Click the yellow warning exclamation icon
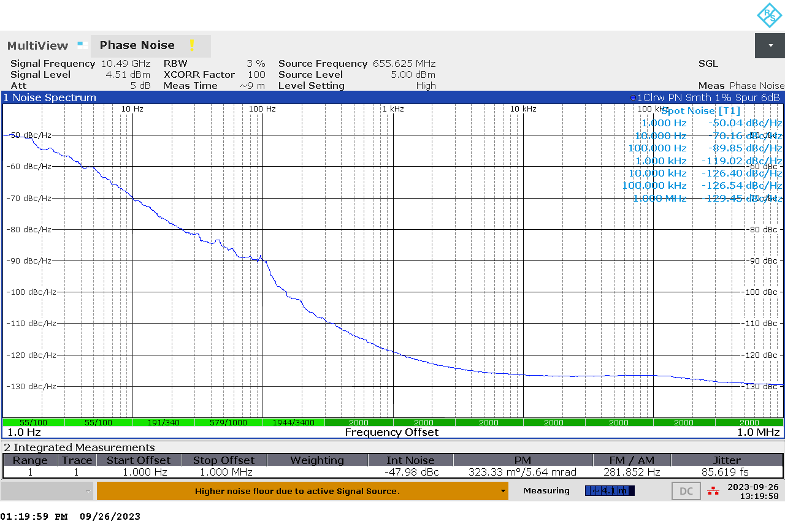The height and width of the screenshot is (532, 785). point(191,46)
